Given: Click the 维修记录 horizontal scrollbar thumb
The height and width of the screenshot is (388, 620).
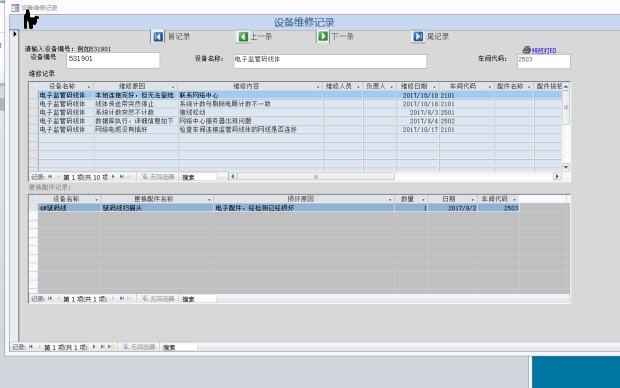Looking at the screenshot, I should [x=316, y=176].
